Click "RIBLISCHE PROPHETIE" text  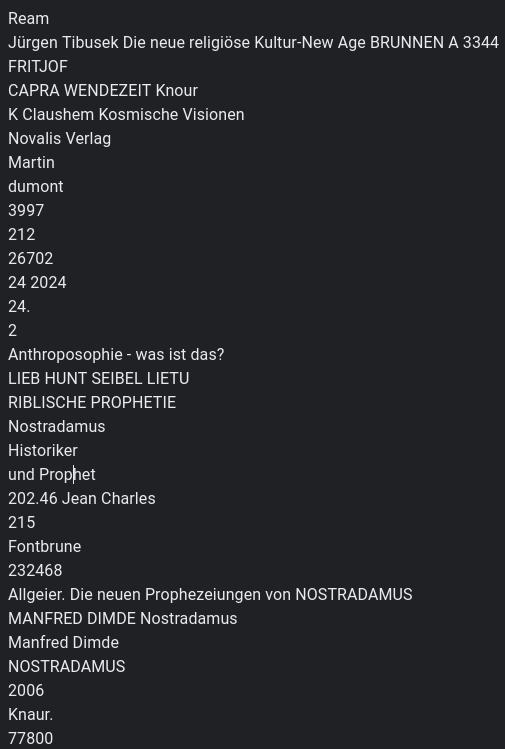[92, 402]
